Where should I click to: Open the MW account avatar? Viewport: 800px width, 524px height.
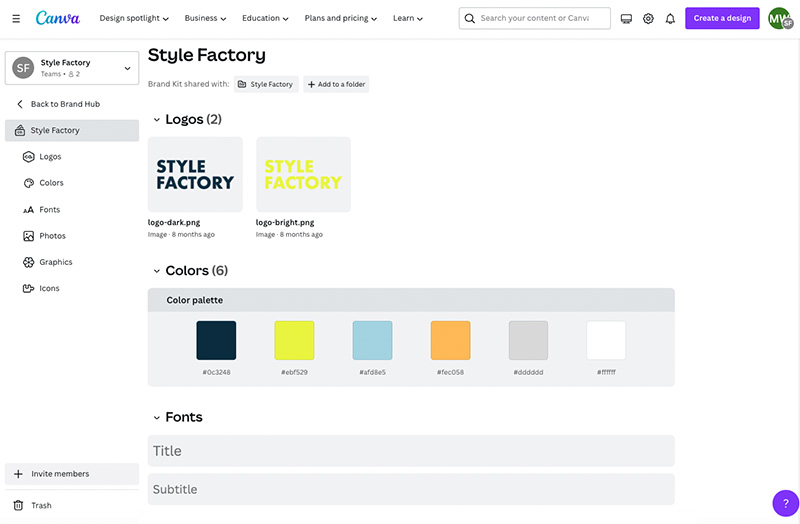780,18
